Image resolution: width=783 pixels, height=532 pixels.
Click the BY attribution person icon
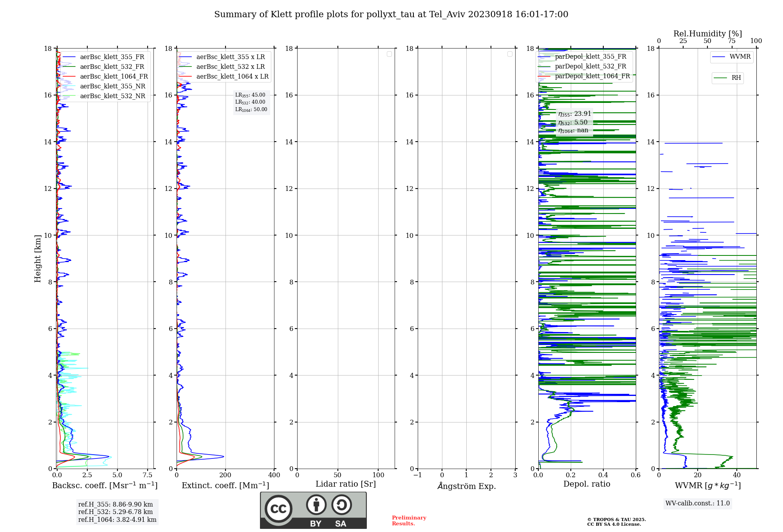pyautogui.click(x=316, y=505)
